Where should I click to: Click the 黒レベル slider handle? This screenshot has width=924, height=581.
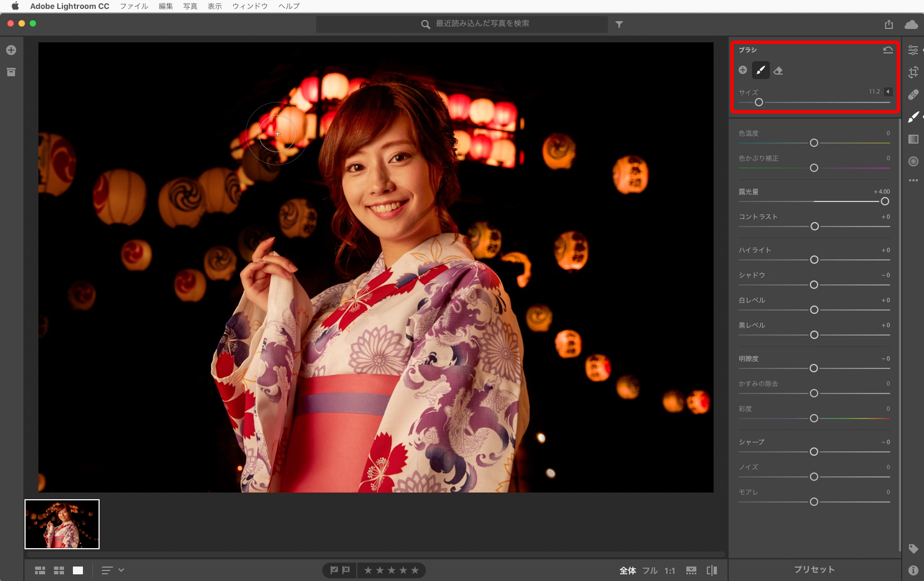coord(814,335)
